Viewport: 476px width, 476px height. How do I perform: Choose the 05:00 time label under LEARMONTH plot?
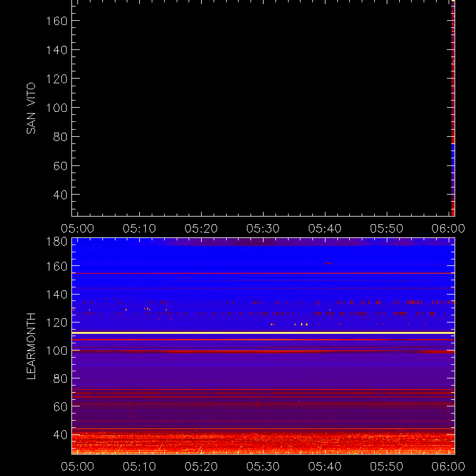pos(77,466)
